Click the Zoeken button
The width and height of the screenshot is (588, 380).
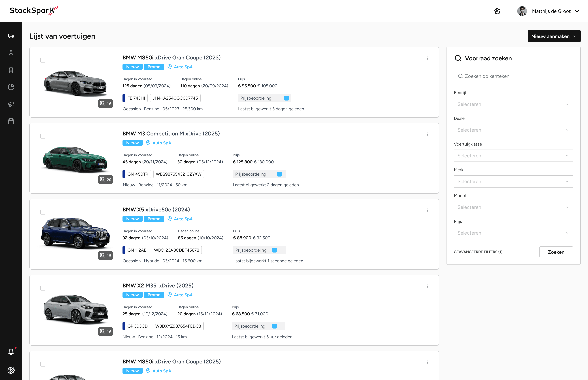point(556,252)
